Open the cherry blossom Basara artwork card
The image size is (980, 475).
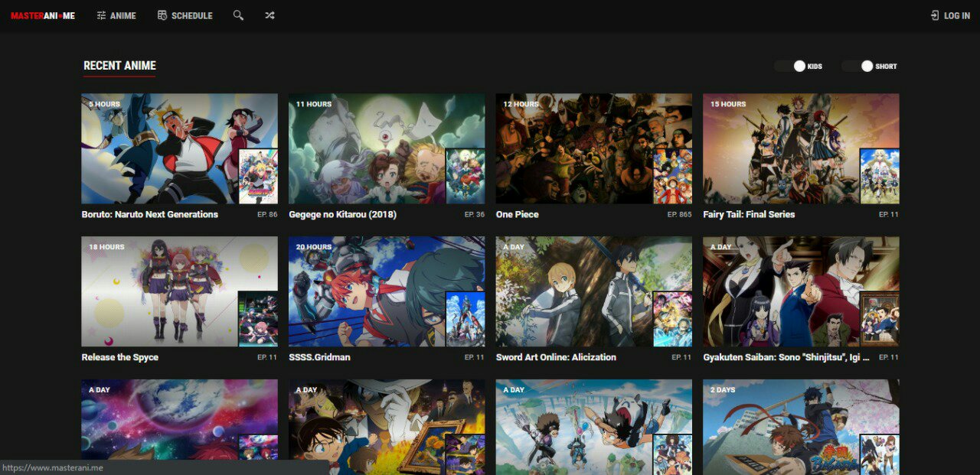[801, 427]
